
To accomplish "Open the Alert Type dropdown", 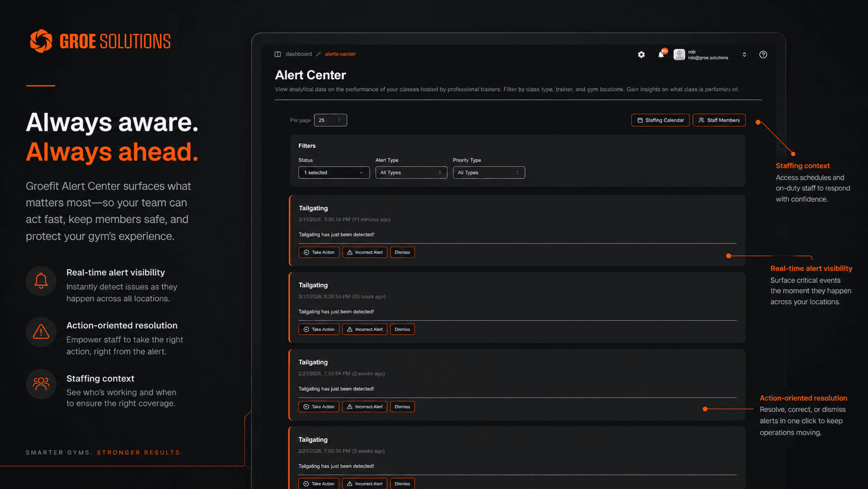I will pos(411,173).
